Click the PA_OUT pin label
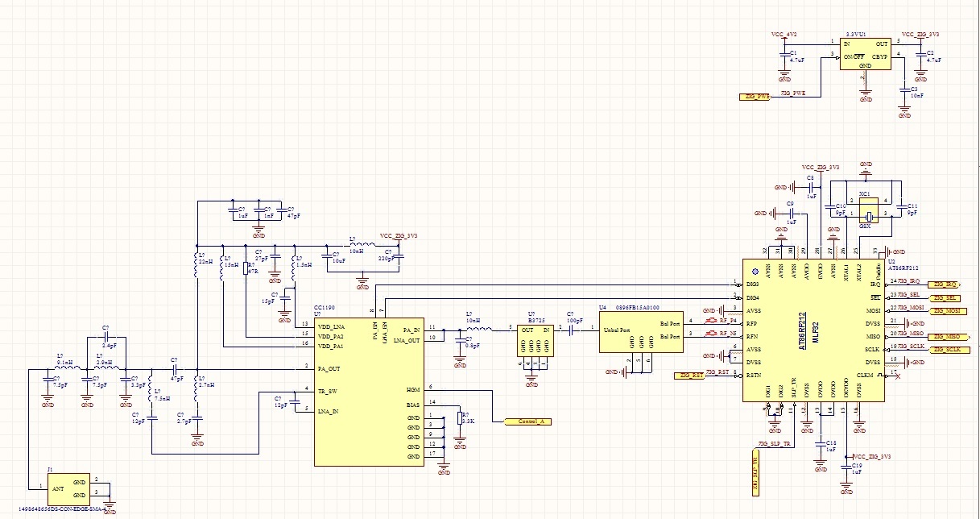The image size is (980, 519). tap(329, 369)
